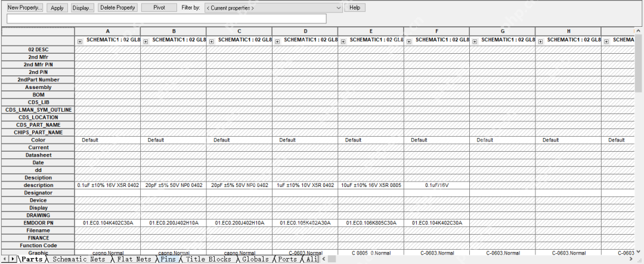Click the New Property button
Viewport: 644px width, 264px height.
[24, 8]
